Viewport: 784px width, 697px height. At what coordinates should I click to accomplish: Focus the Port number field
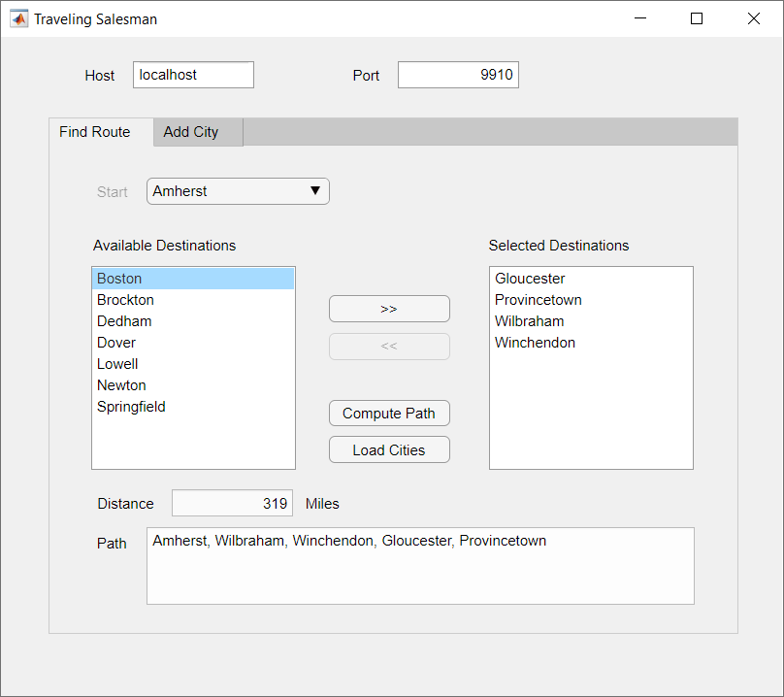point(458,76)
